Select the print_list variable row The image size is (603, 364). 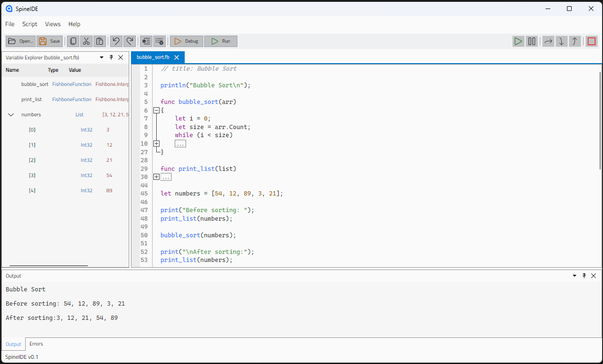66,99
